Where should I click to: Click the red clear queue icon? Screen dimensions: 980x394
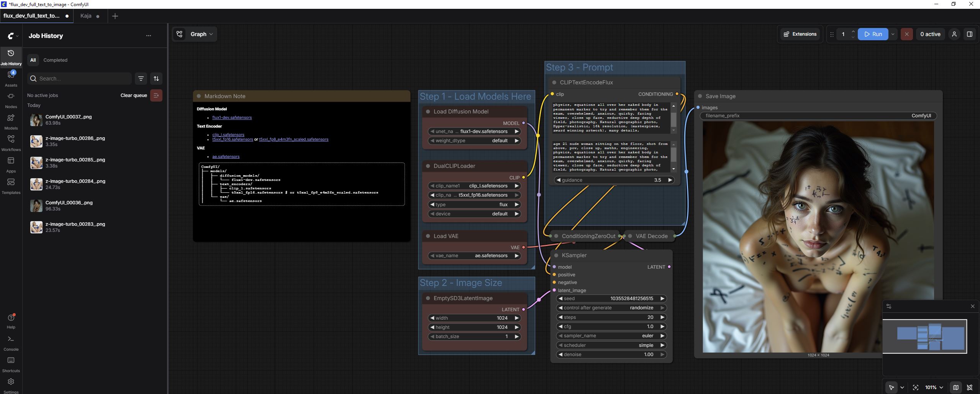156,95
